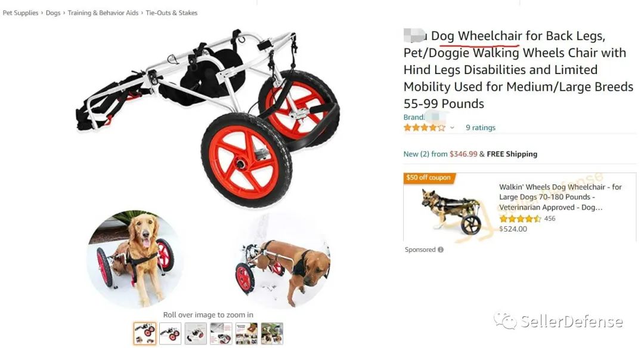Select the first product thumbnail
Viewport: 644px width, 348px height.
point(144,333)
